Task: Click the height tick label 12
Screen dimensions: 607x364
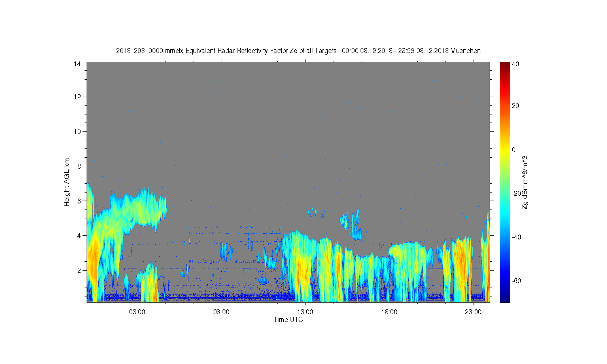Action: click(x=77, y=97)
